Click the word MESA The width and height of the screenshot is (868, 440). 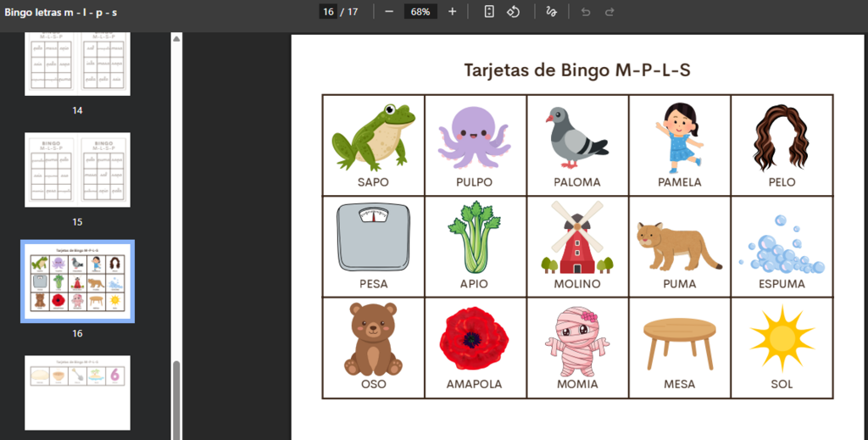pyautogui.click(x=679, y=384)
